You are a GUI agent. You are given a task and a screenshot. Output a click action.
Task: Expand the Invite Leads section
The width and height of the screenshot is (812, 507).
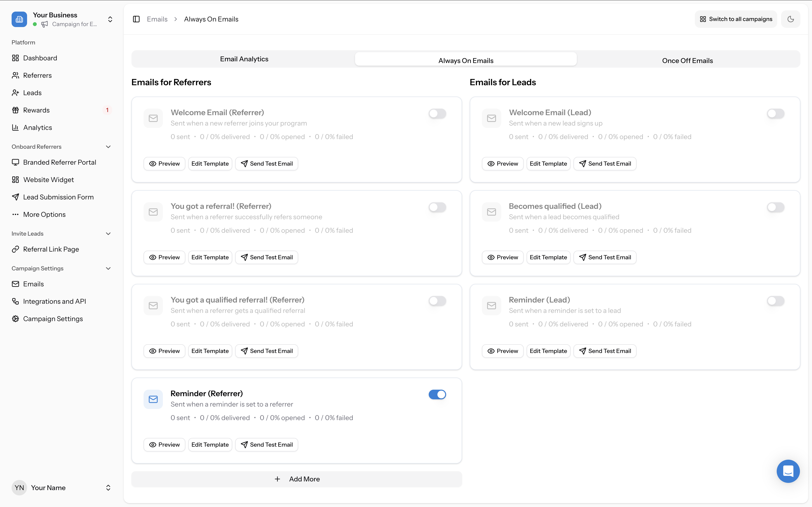click(x=108, y=233)
